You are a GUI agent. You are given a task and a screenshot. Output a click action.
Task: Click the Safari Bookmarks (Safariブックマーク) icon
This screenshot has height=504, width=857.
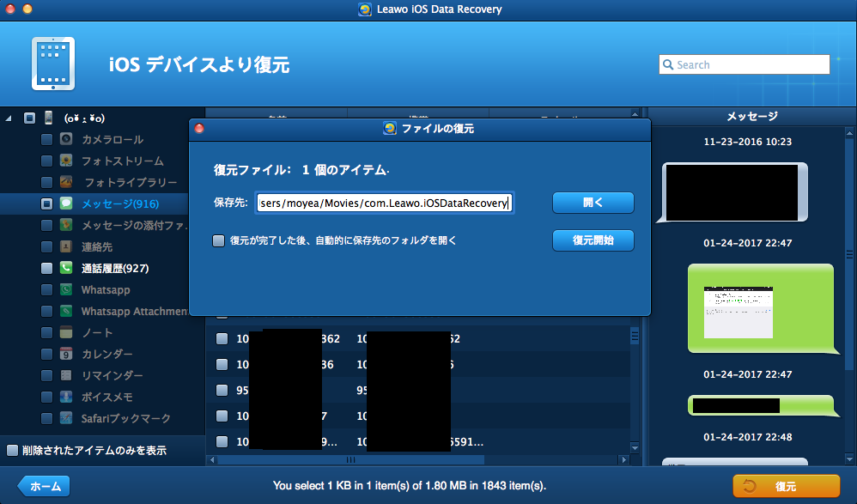click(x=66, y=418)
